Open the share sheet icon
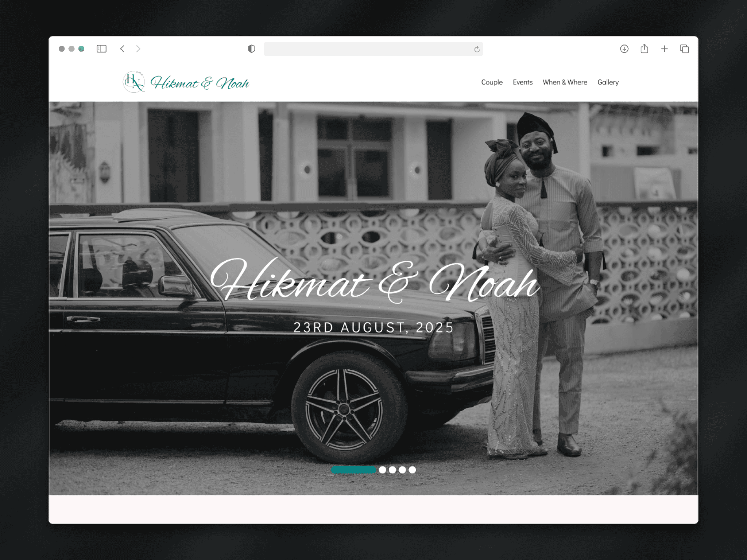The width and height of the screenshot is (747, 560). click(644, 48)
